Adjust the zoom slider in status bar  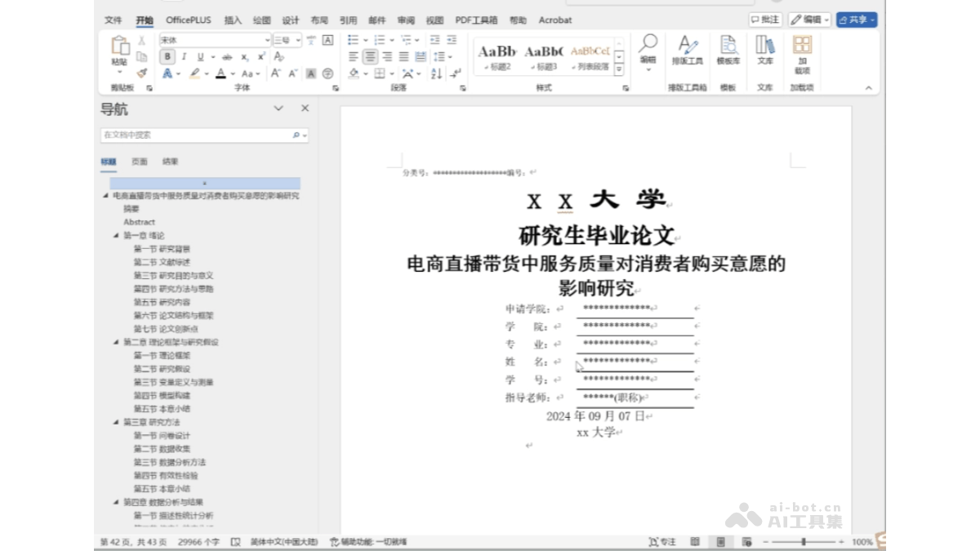(804, 541)
